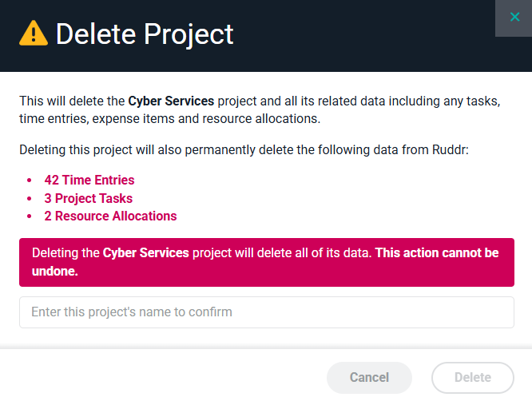
Task: Click the Delete Project heading text
Action: (145, 34)
